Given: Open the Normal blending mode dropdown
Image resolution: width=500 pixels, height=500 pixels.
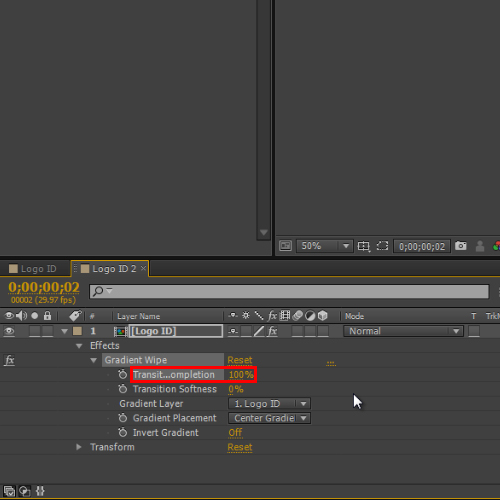Looking at the screenshot, I should 403,331.
